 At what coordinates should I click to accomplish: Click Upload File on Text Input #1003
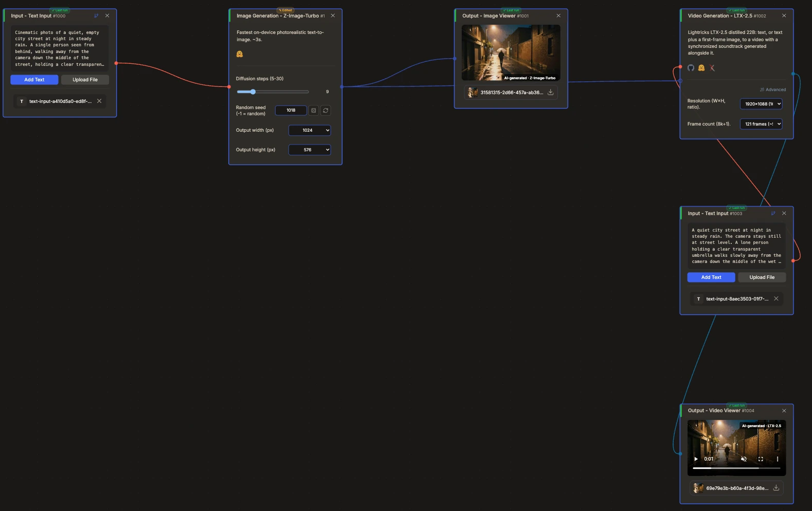(762, 277)
